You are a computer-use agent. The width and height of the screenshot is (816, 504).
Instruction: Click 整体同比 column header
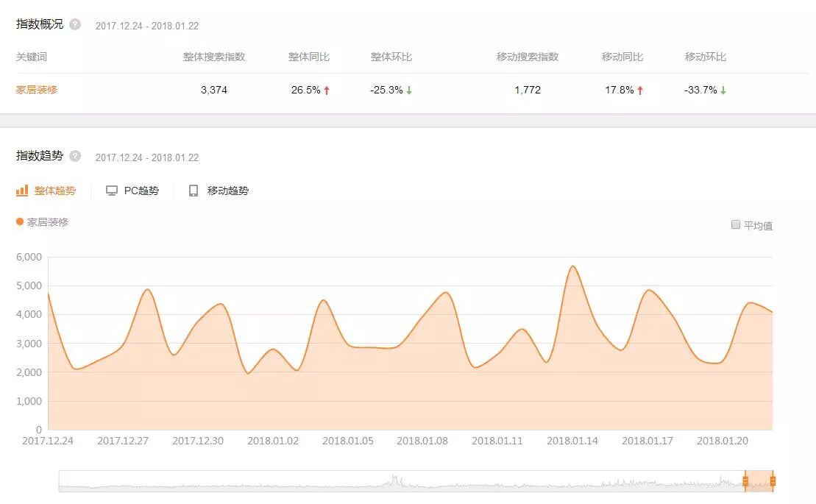(309, 57)
